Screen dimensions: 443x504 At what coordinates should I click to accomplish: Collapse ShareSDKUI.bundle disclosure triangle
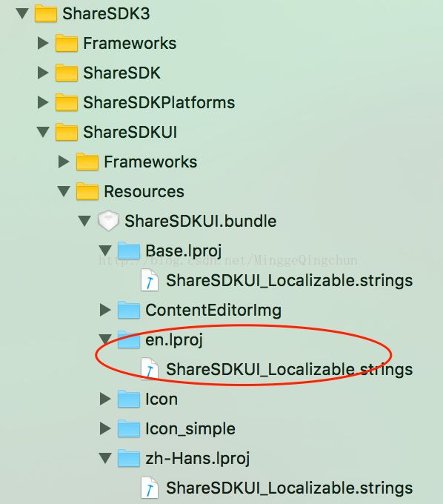[84, 221]
